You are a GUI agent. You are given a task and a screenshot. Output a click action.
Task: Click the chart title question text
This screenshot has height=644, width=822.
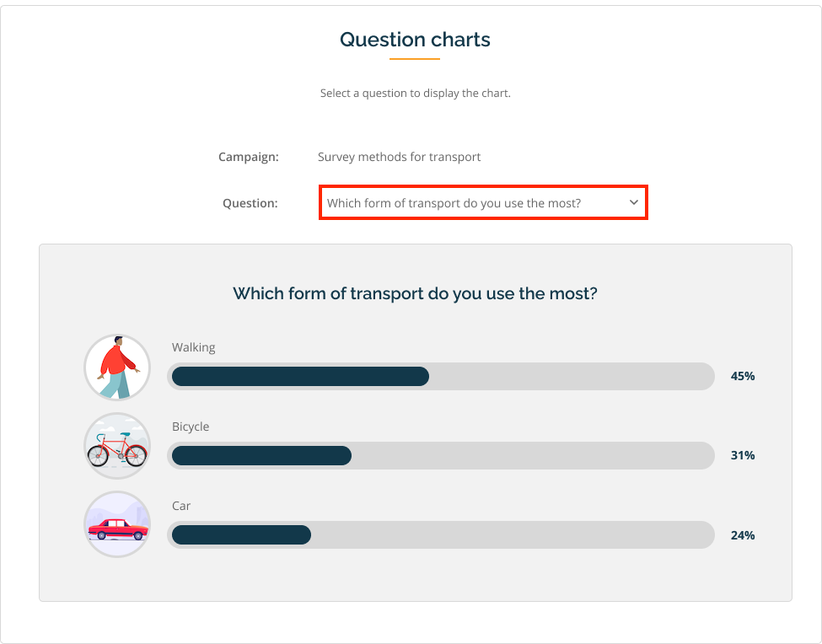[415, 293]
